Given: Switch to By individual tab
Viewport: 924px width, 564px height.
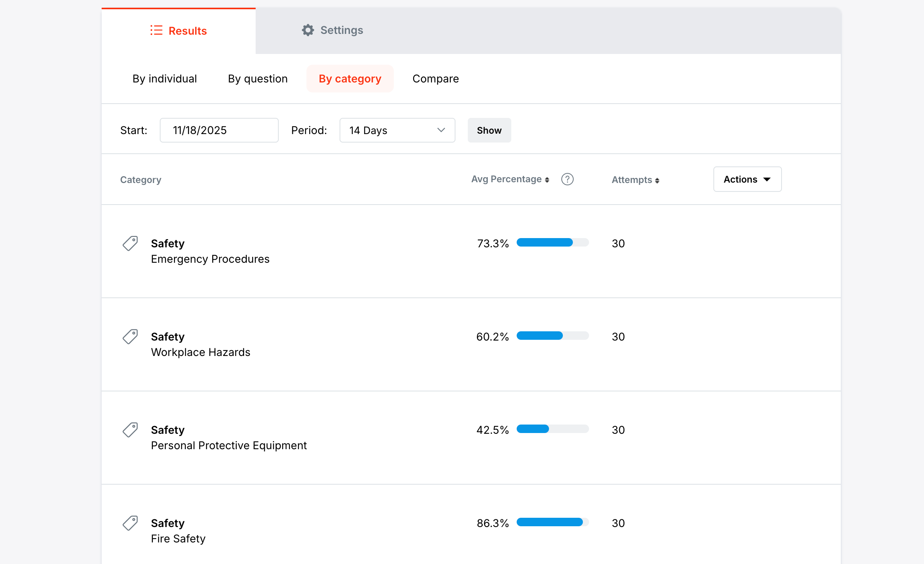Looking at the screenshot, I should pos(164,79).
